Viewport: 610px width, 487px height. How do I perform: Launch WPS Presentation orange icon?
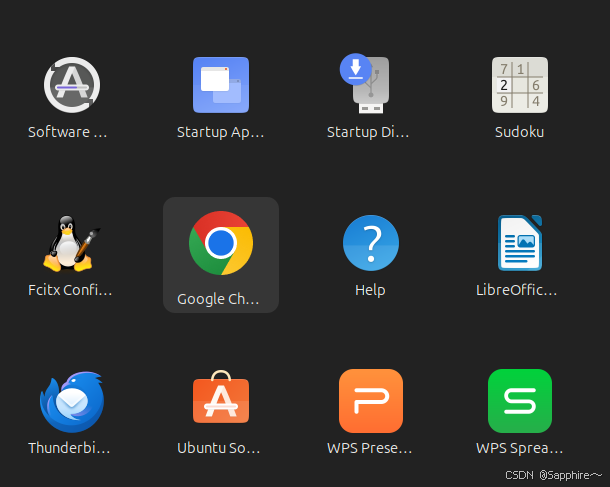pyautogui.click(x=371, y=401)
